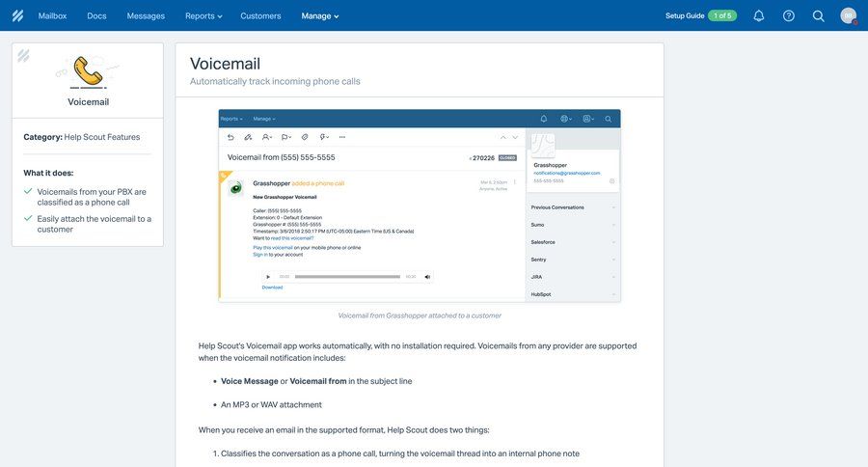Screen dimensions: 868x467
Task: Open the Mailbox page
Action: [52, 16]
